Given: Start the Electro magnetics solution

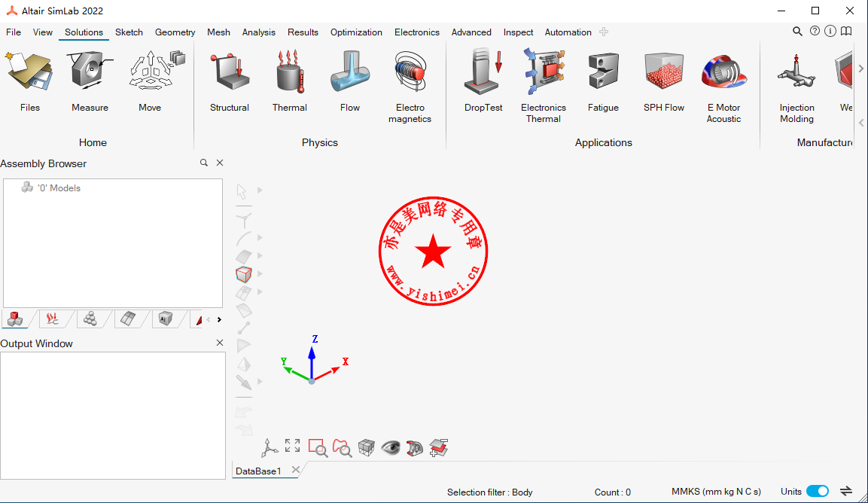Looking at the screenshot, I should pos(410,87).
